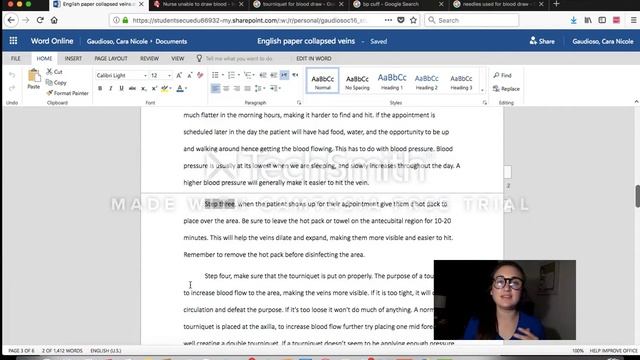Click the Pocket save icon
This screenshot has height=360, width=640.
[x=401, y=20]
